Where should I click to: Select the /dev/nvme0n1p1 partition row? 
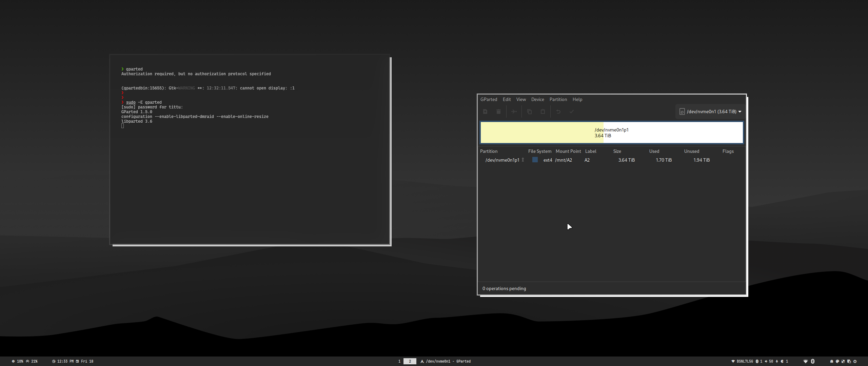pos(502,160)
